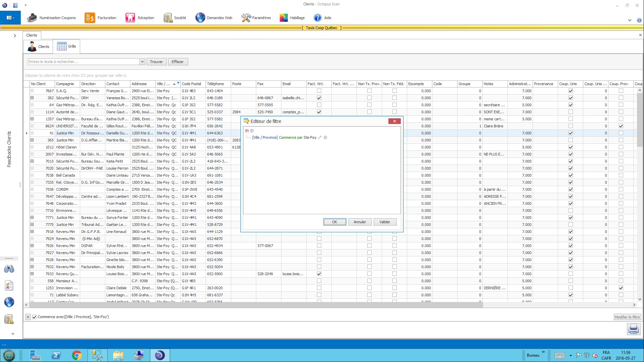644x362 pixels.
Task: Click the Trouver button
Action: 156,62
